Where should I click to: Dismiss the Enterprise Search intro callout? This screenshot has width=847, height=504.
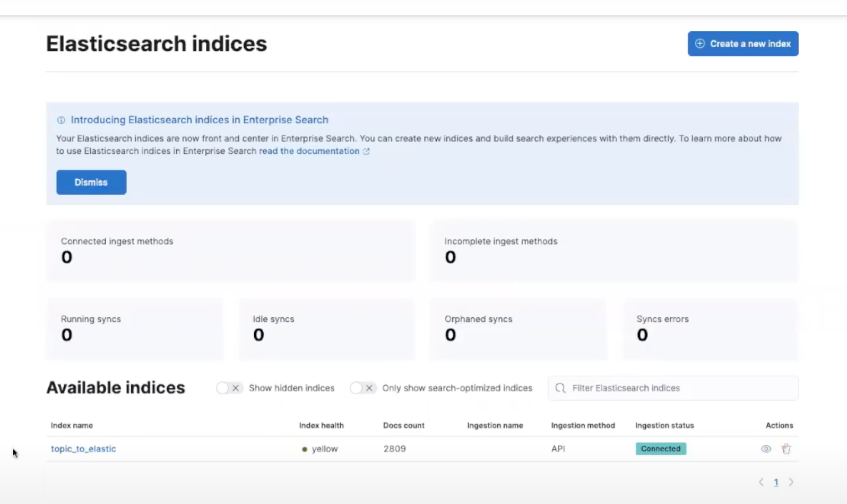(x=91, y=182)
